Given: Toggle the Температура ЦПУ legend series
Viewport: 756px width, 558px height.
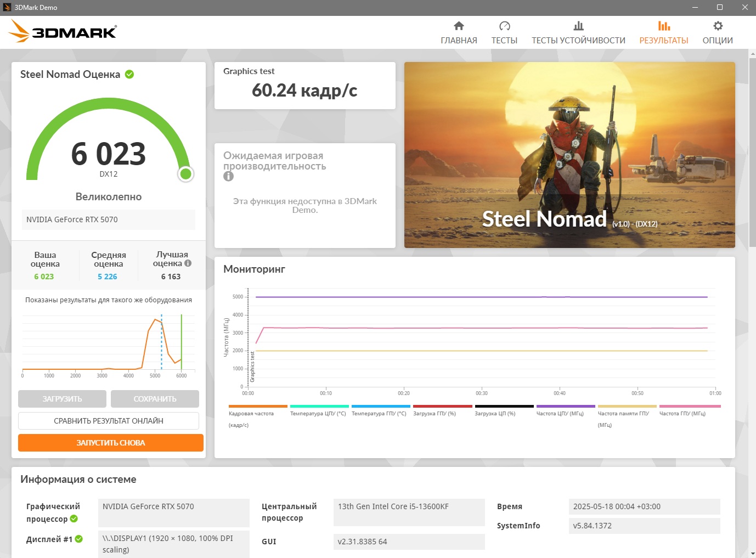Looking at the screenshot, I should click(318, 410).
